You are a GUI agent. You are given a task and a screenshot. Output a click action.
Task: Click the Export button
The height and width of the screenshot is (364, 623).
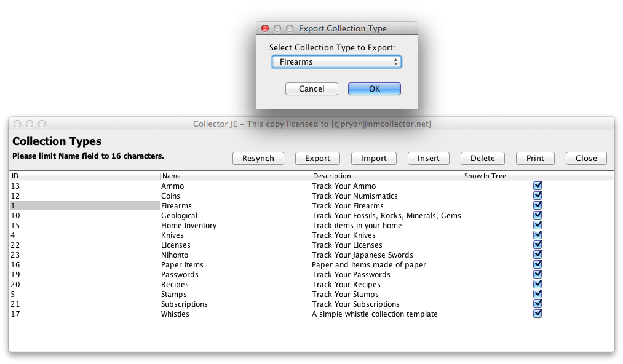317,158
